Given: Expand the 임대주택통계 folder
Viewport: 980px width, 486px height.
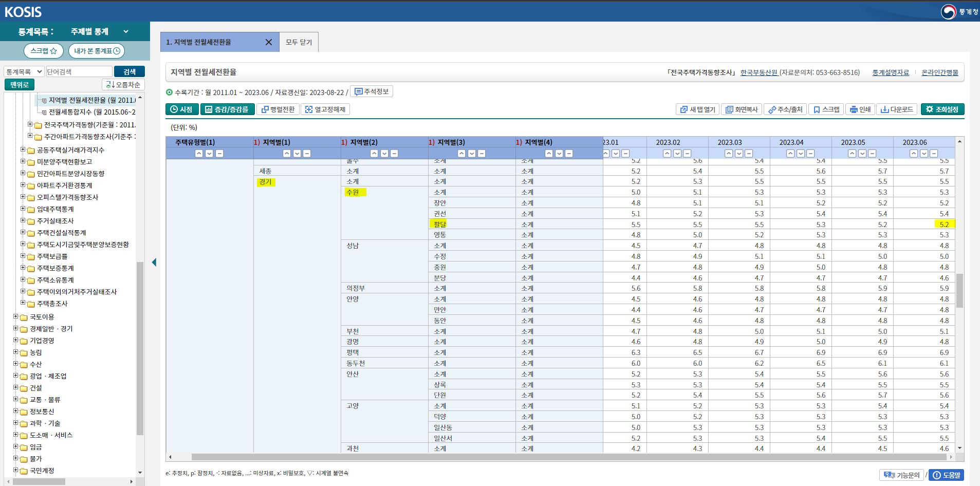Looking at the screenshot, I should pyautogui.click(x=23, y=209).
